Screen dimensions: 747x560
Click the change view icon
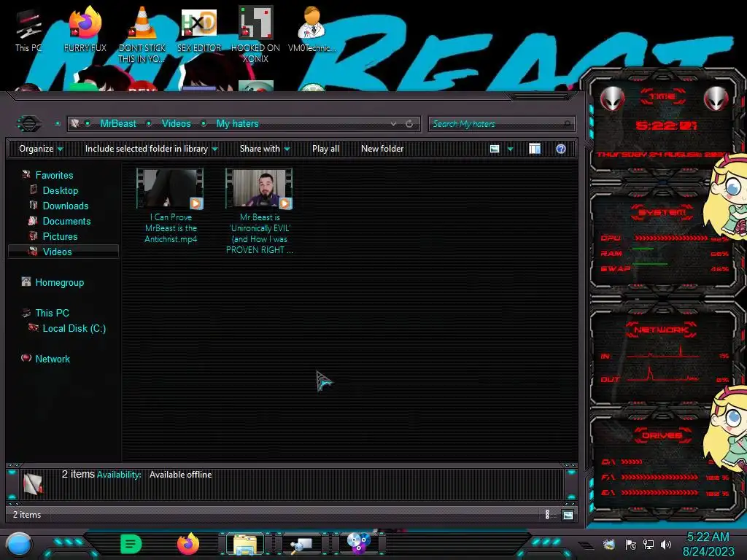click(495, 149)
